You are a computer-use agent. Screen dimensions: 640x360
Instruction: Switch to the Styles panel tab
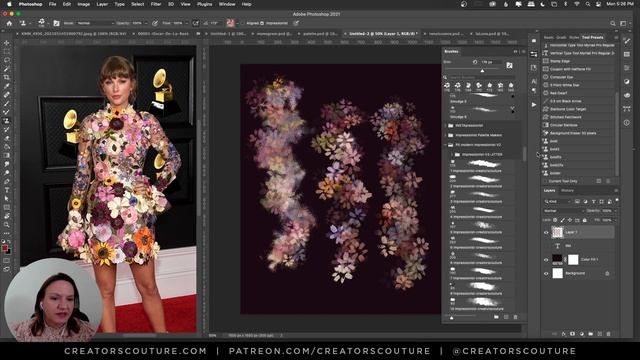(574, 38)
